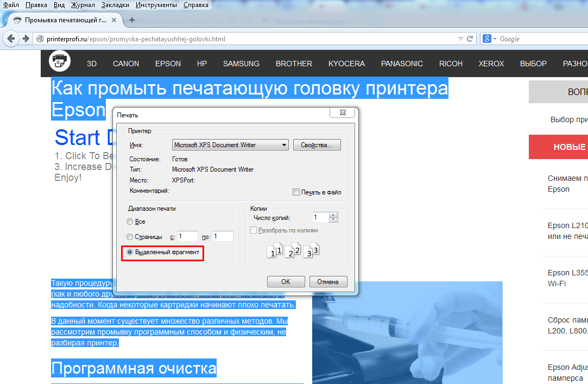
Task: Confirm printing with the OK button
Action: tap(286, 282)
